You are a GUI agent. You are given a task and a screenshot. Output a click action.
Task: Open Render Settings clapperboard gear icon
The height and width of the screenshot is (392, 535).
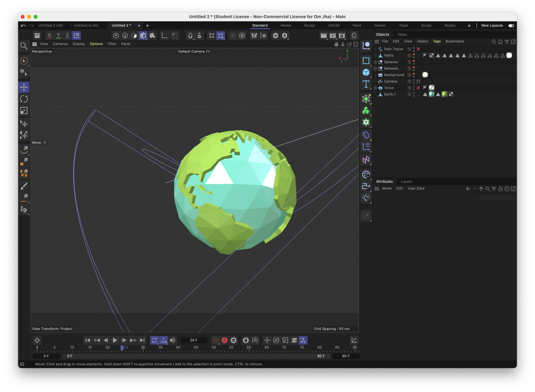(x=342, y=36)
